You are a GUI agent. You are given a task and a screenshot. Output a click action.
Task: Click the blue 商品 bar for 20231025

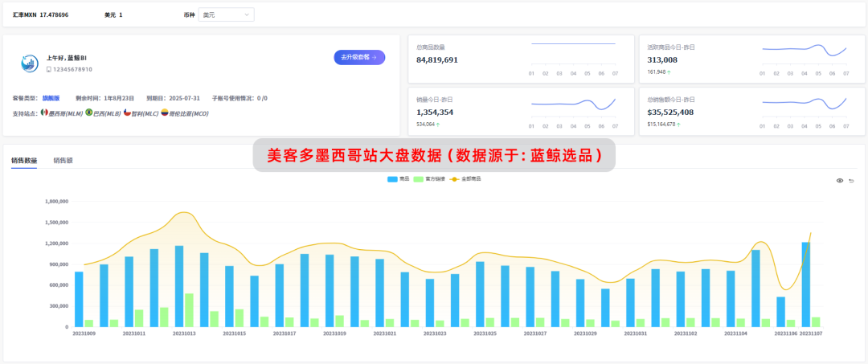coord(480,294)
